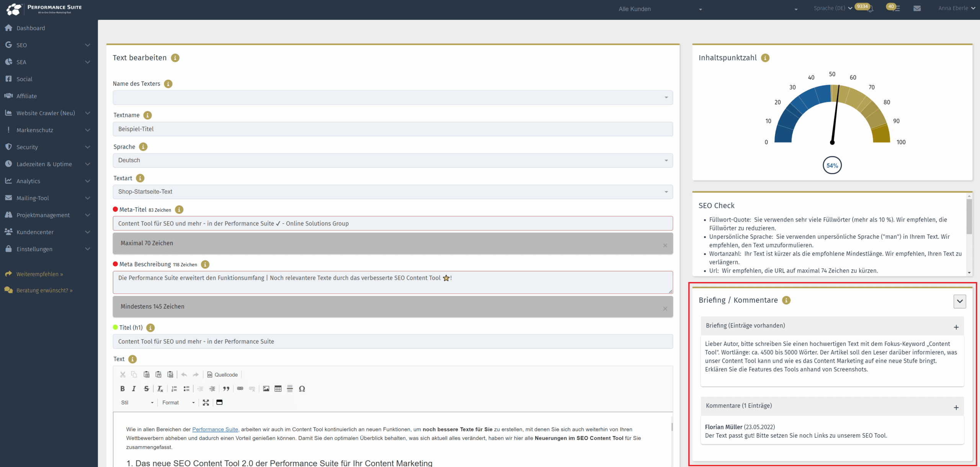Viewport: 980px width, 467px height.
Task: Open the Sprache dropdown showing Deutsch
Action: [x=393, y=160]
